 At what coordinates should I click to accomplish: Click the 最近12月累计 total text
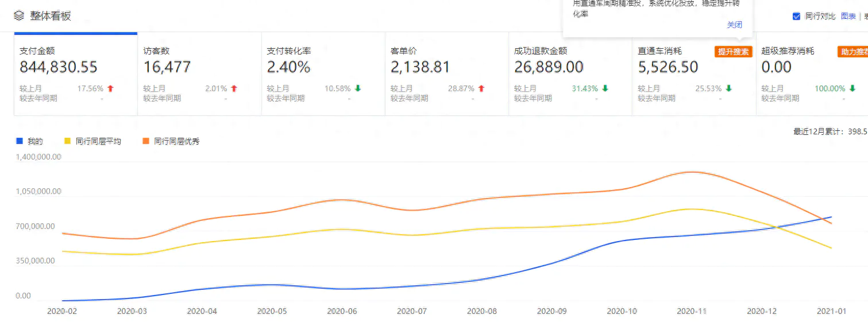coord(831,131)
